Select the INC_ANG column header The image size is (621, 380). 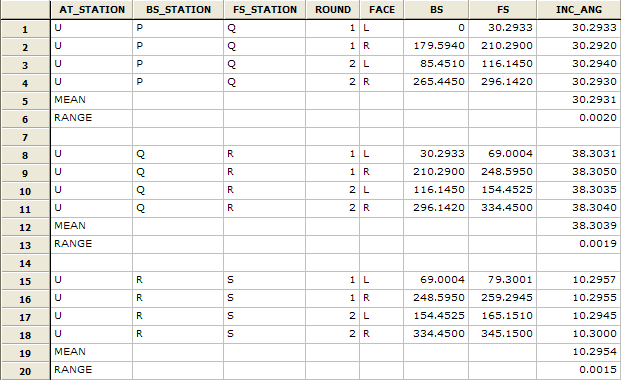pyautogui.click(x=579, y=10)
